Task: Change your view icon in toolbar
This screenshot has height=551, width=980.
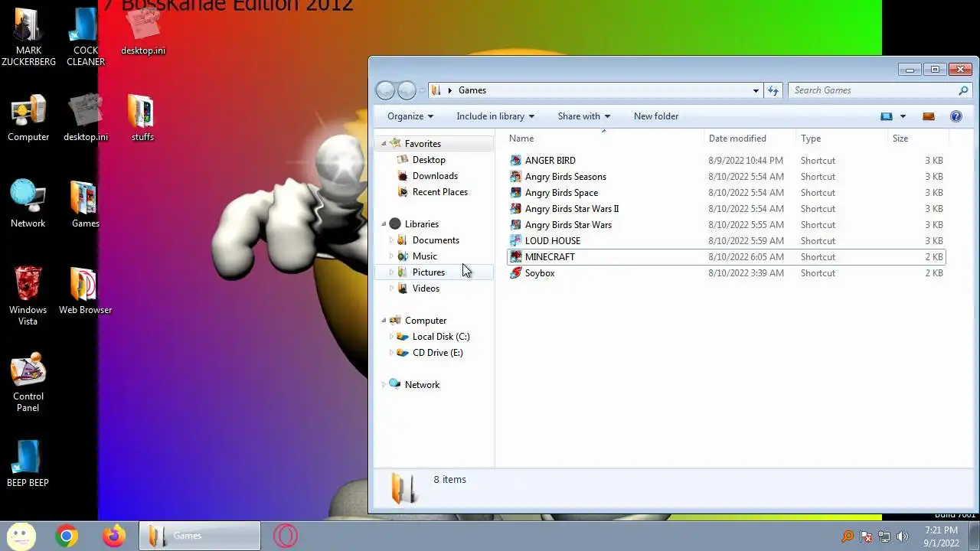Action: (887, 116)
